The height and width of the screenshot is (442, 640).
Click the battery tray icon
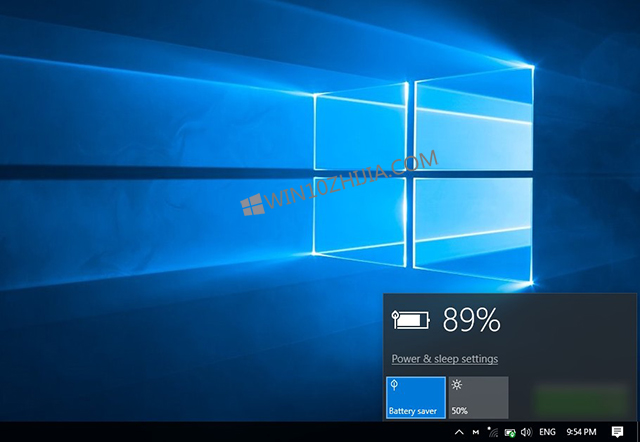(x=510, y=432)
